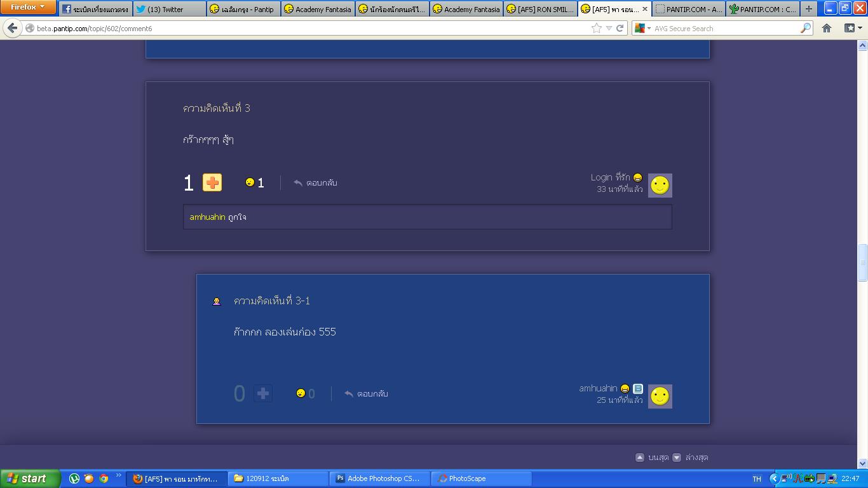
Task: Click the down arrow icon beside ล่างสุด
Action: pyautogui.click(x=677, y=457)
